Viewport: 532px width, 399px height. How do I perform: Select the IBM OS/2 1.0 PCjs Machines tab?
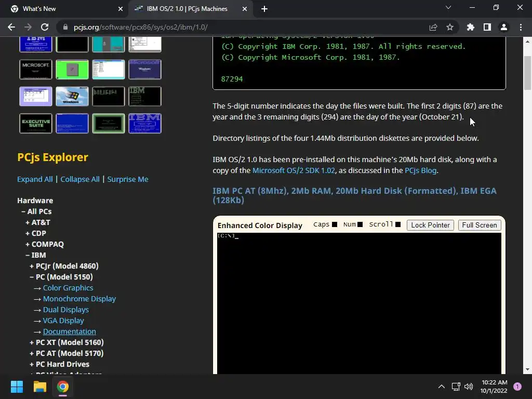click(190, 9)
